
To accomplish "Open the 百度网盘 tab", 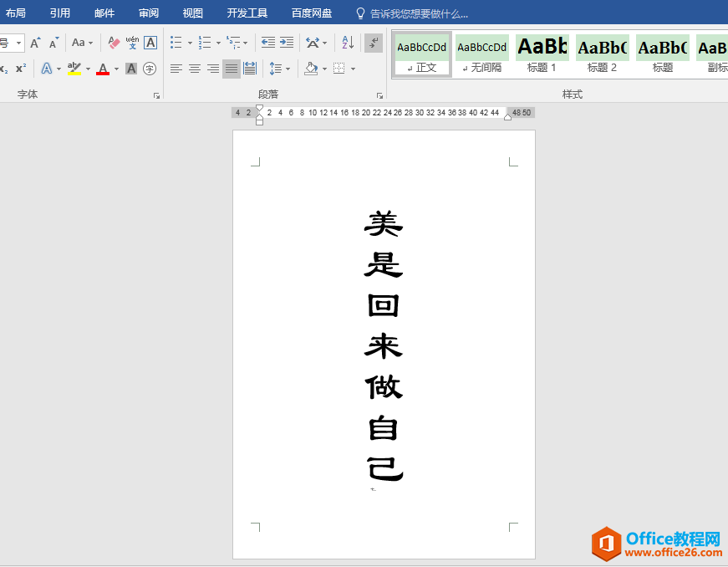I will [x=312, y=13].
